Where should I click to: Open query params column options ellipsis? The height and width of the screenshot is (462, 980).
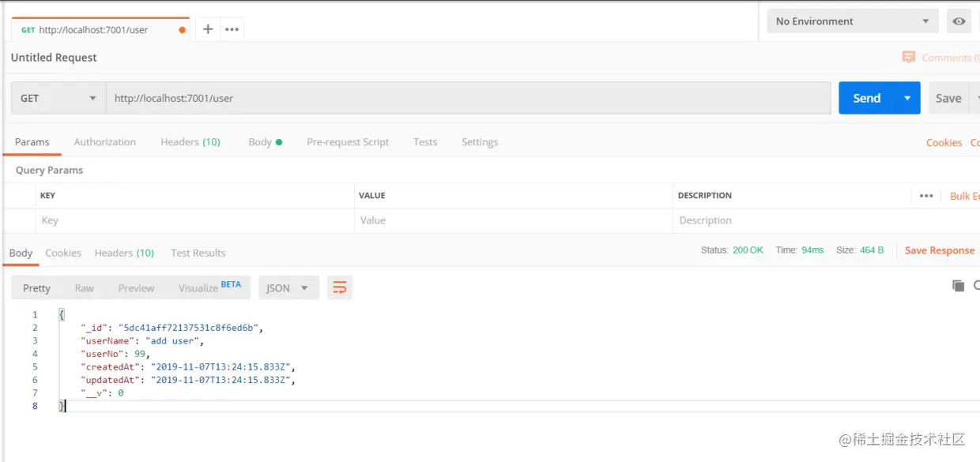(926, 196)
